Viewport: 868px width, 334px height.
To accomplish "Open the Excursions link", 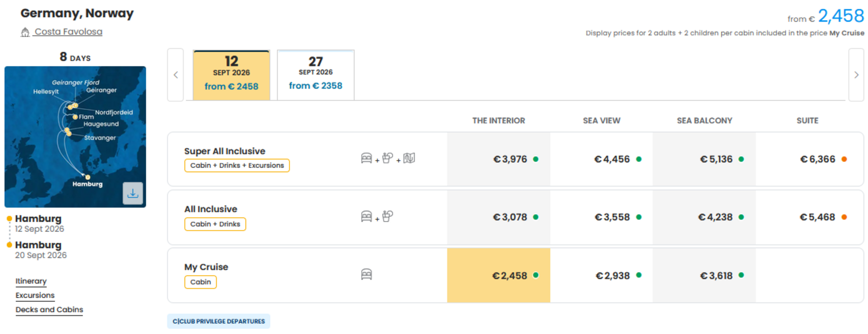I will point(35,295).
